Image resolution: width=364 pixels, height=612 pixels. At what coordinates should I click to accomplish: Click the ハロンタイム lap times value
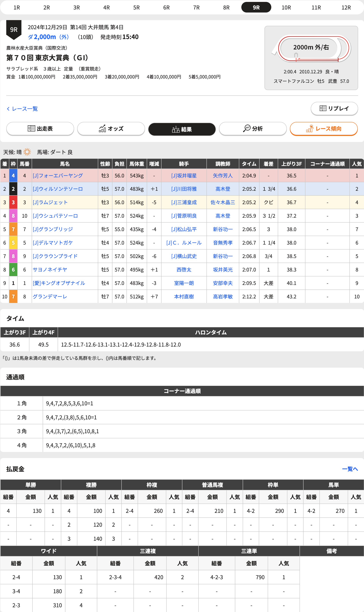coord(121,345)
